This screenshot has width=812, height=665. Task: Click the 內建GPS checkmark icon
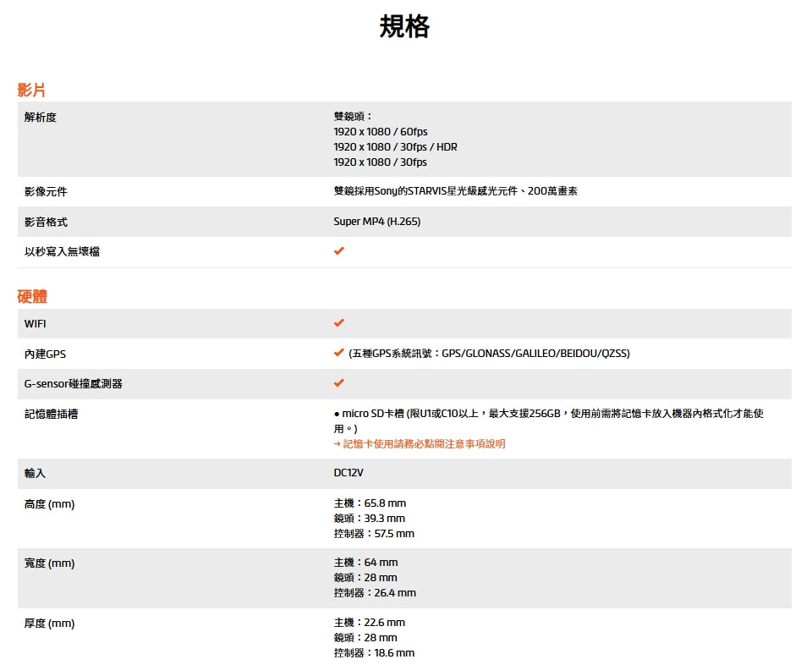(x=339, y=353)
